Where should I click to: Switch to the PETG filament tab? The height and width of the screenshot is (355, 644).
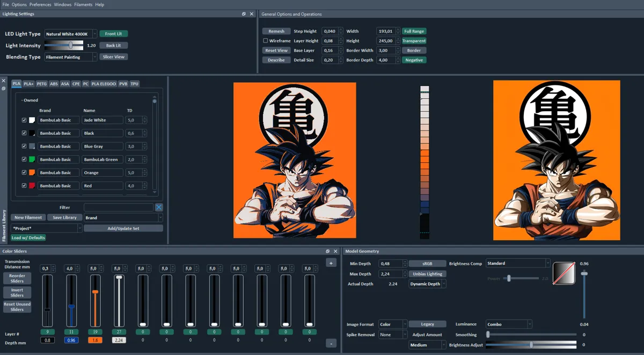[x=42, y=84]
